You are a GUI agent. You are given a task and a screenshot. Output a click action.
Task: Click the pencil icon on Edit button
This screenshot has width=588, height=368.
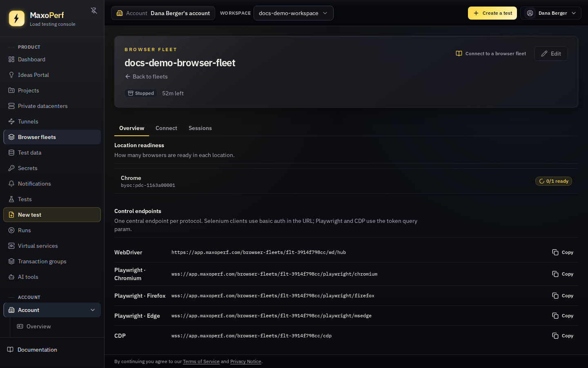pos(544,54)
